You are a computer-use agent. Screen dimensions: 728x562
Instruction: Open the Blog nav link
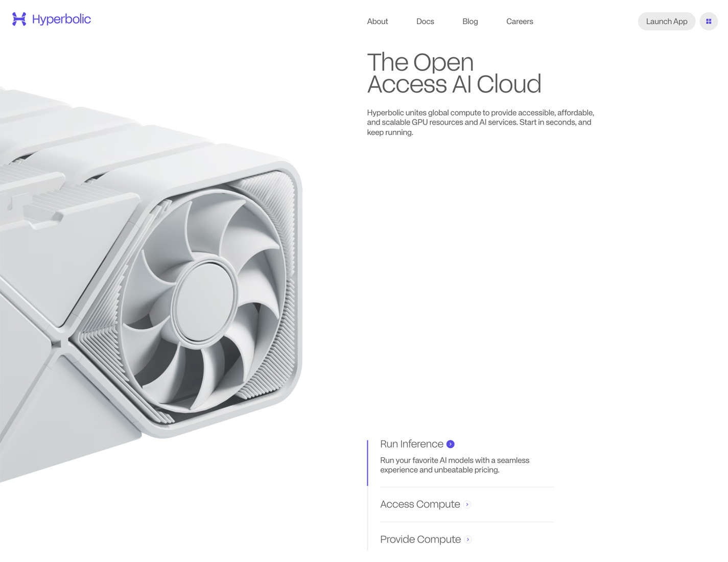point(470,21)
